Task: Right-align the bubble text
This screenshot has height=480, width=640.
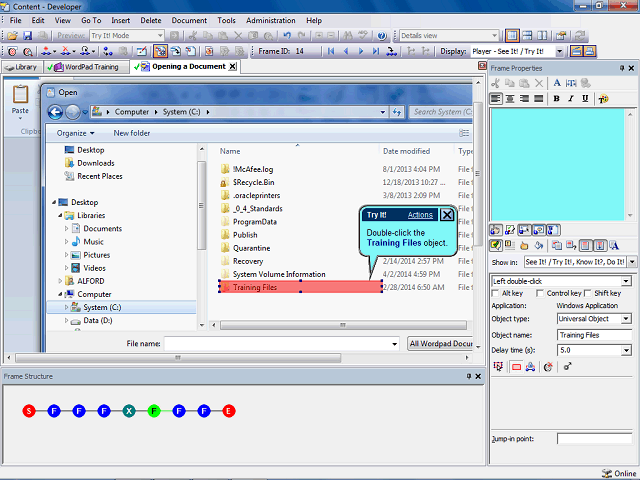Action: [524, 98]
